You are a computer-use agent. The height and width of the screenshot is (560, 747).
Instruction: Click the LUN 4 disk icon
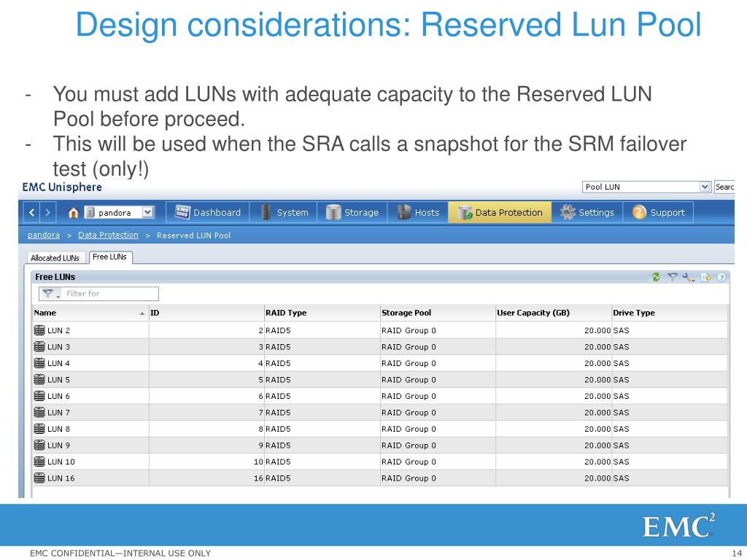(x=39, y=363)
